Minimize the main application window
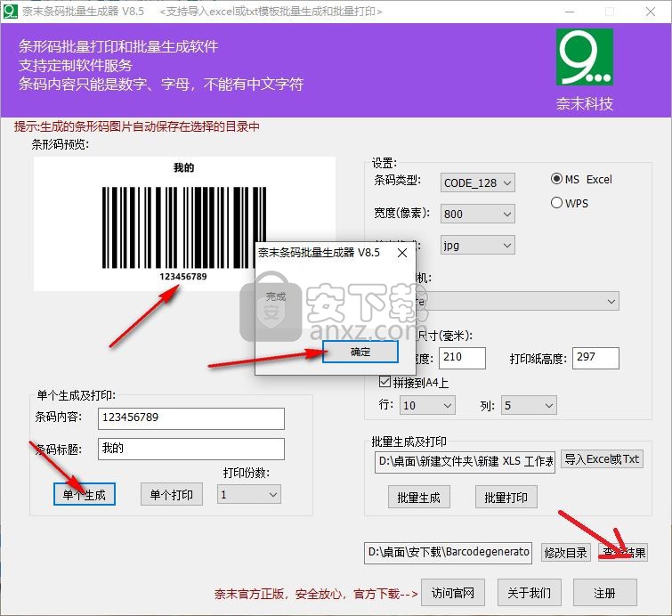This screenshot has width=672, height=616. [x=570, y=12]
